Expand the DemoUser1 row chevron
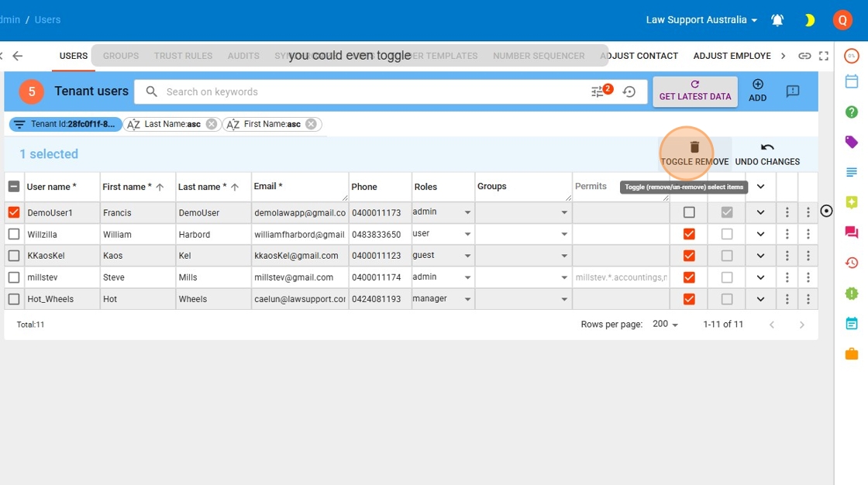The height and width of the screenshot is (485, 868). 760,212
